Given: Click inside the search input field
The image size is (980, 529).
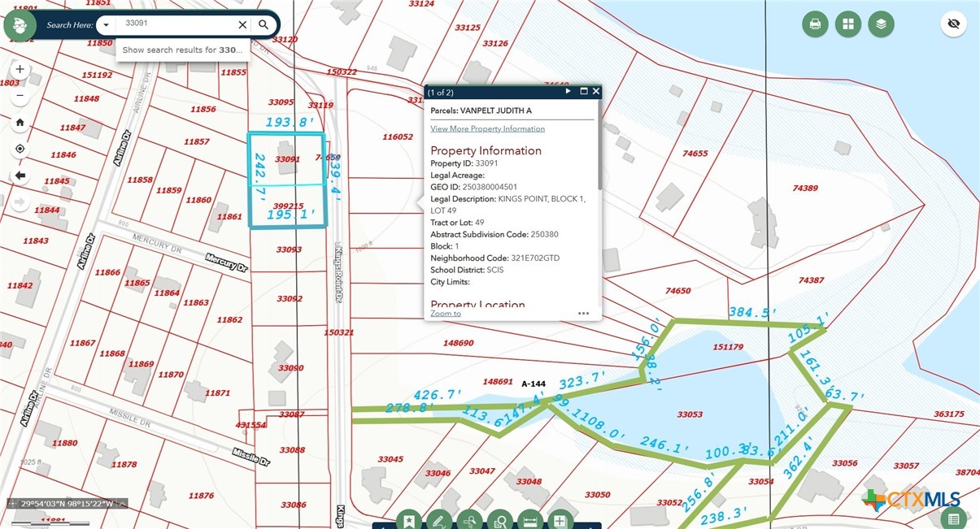Looking at the screenshot, I should [x=176, y=25].
